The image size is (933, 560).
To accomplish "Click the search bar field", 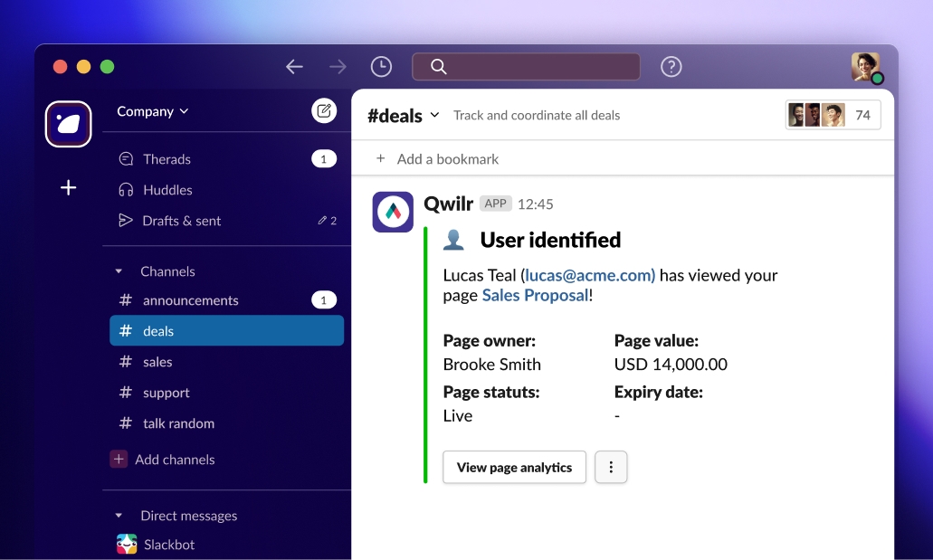I will [x=526, y=67].
